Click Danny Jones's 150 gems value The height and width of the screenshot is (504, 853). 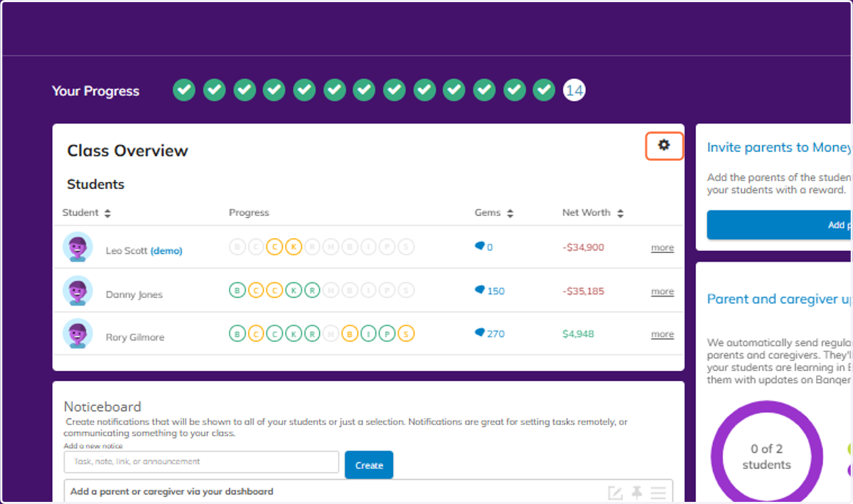(x=495, y=291)
